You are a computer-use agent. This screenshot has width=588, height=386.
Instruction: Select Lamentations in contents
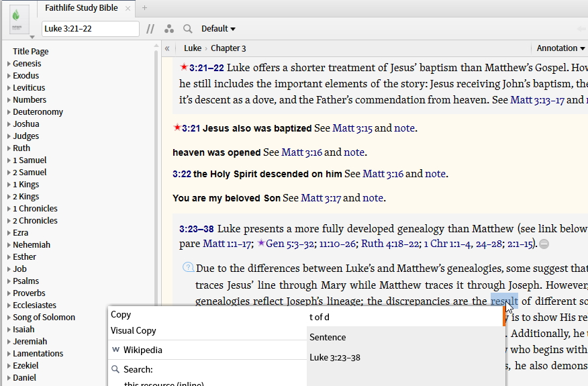tap(38, 353)
